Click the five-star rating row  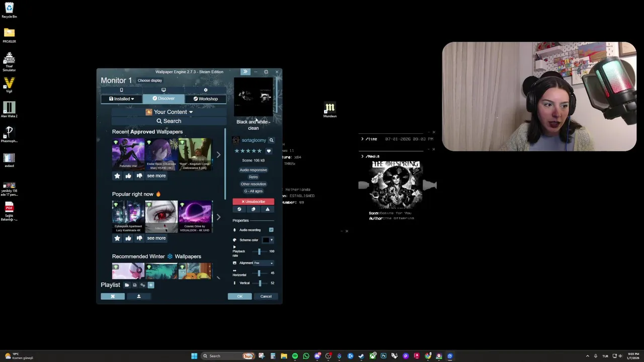point(248,151)
